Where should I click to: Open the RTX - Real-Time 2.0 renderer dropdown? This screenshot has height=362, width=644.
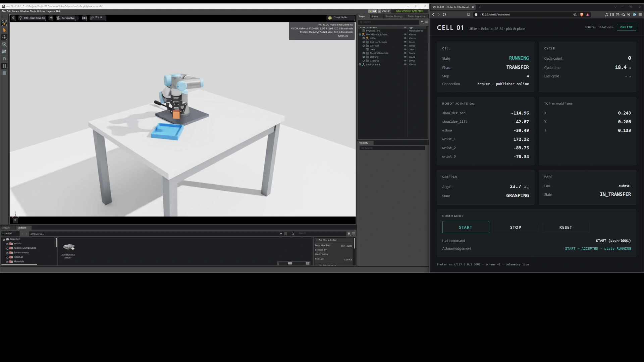[32, 18]
